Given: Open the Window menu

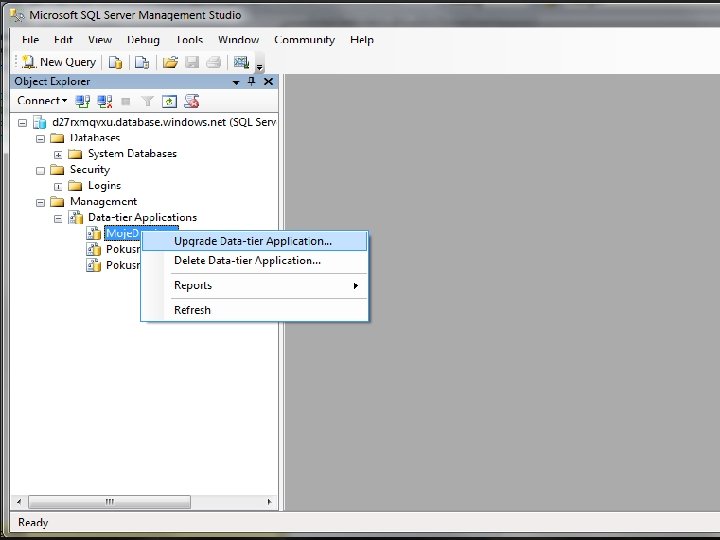Looking at the screenshot, I should 238,40.
